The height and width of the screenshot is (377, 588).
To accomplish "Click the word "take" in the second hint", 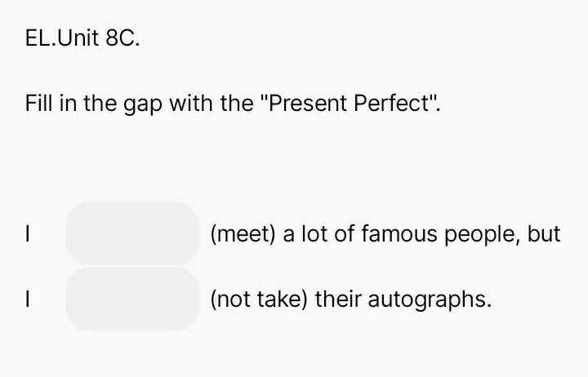I will pyautogui.click(x=281, y=299).
